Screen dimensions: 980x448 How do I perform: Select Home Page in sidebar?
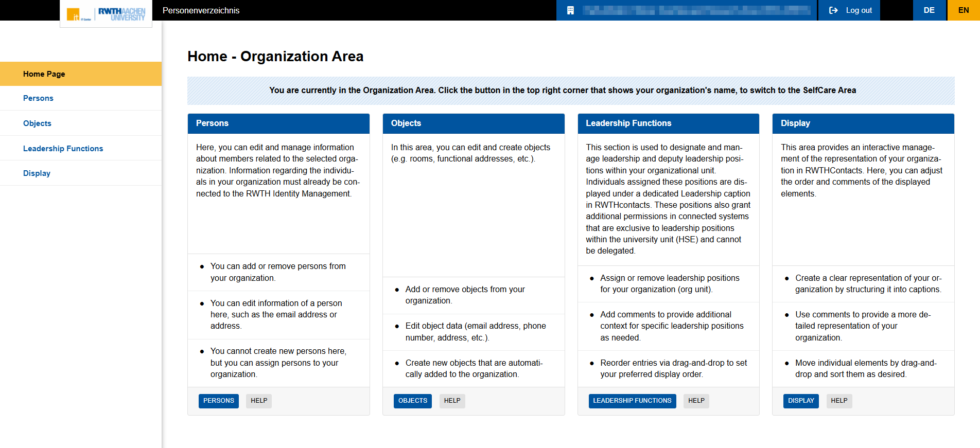pos(81,74)
